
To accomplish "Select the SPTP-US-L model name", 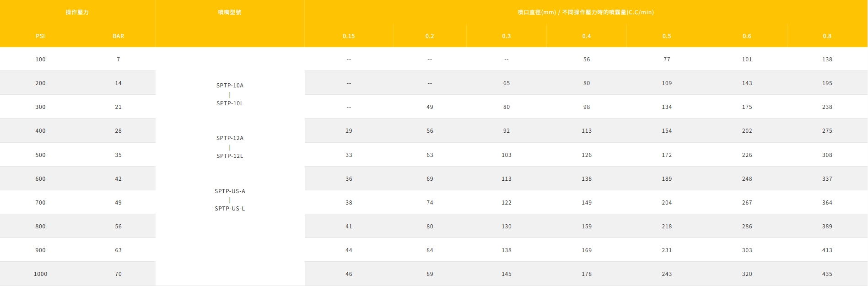I will pyautogui.click(x=230, y=209).
